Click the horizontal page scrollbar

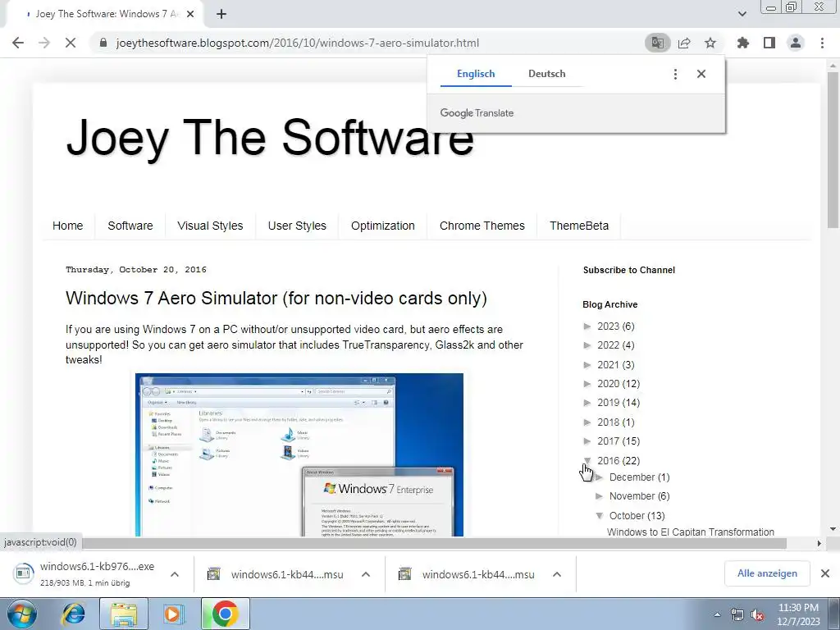(434, 543)
